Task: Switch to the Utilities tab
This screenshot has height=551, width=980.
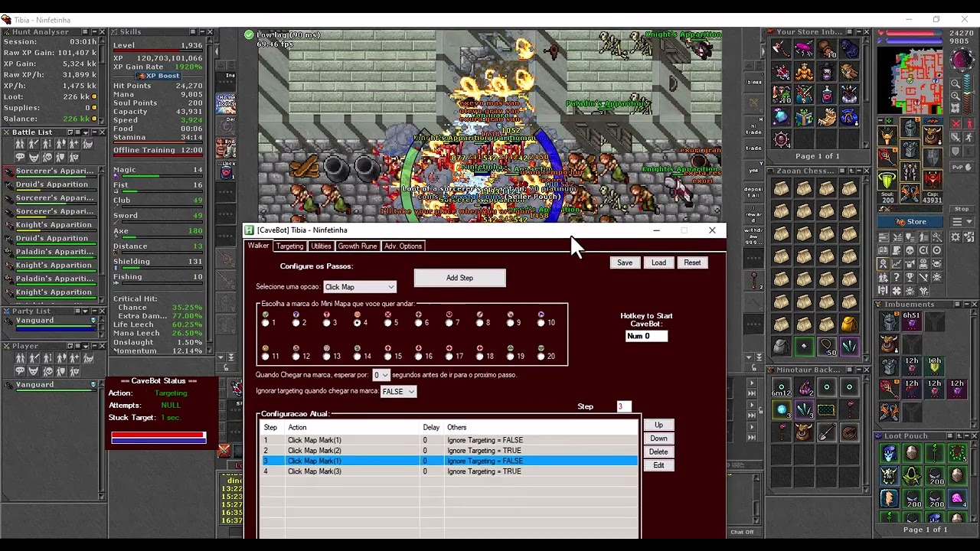Action: click(321, 246)
